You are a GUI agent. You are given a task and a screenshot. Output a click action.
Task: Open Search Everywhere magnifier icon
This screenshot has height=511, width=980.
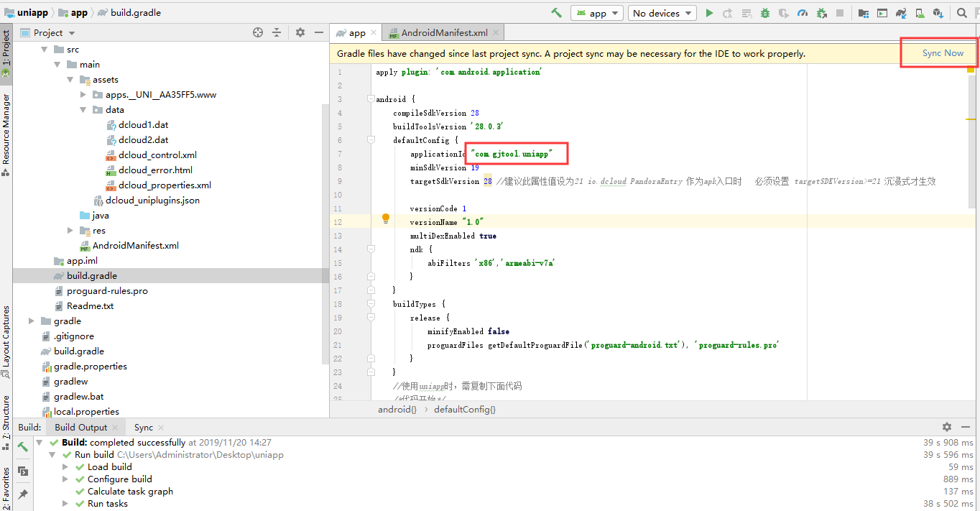point(961,13)
